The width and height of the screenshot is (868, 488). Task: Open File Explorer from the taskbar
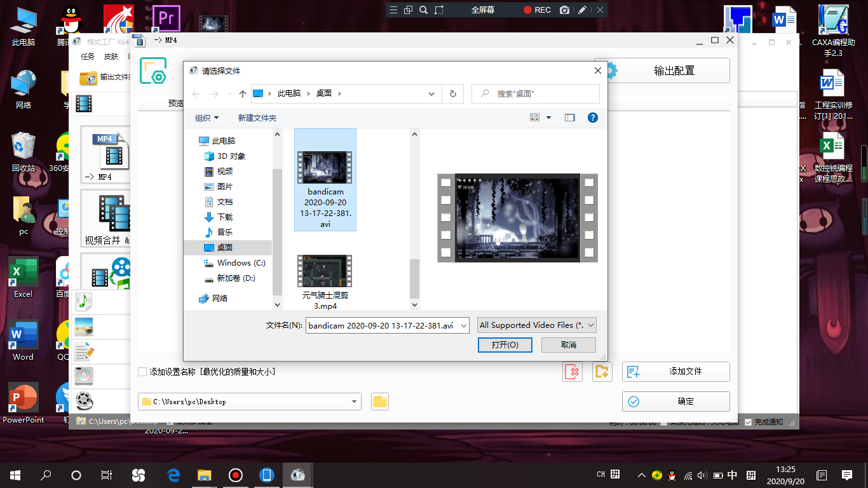204,475
